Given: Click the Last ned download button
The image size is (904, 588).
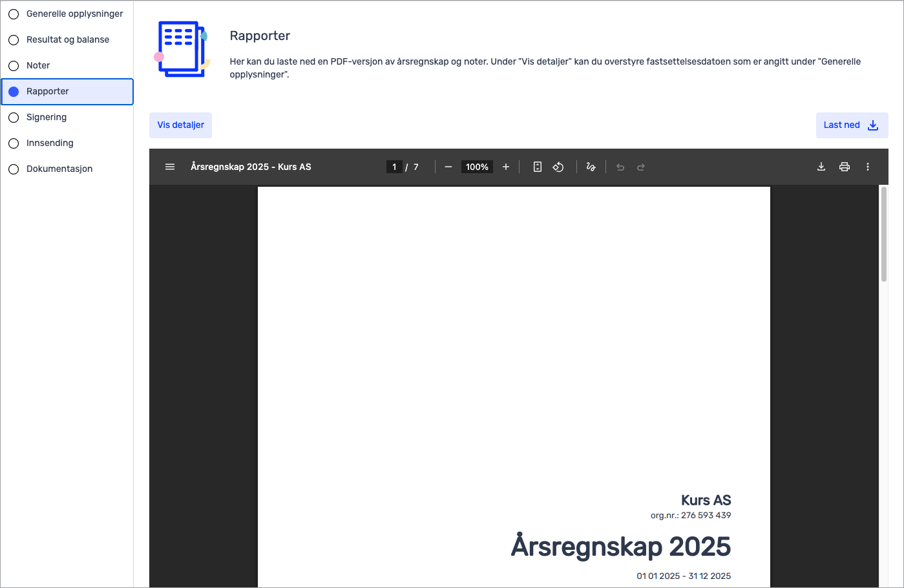Looking at the screenshot, I should (851, 125).
